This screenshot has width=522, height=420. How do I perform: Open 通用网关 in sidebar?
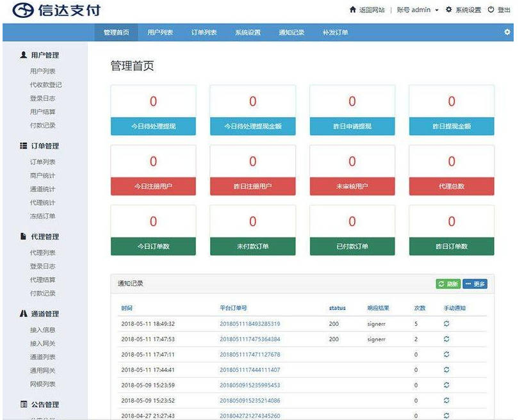pyautogui.click(x=43, y=371)
